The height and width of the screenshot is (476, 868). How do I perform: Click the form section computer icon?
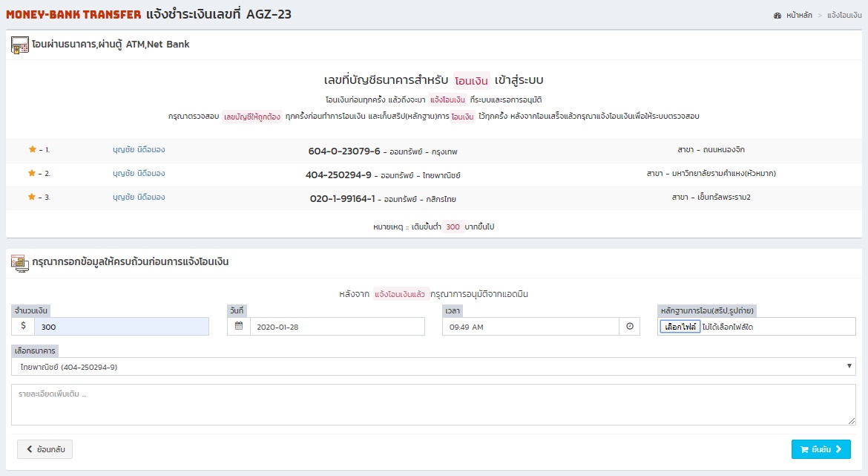point(20,262)
